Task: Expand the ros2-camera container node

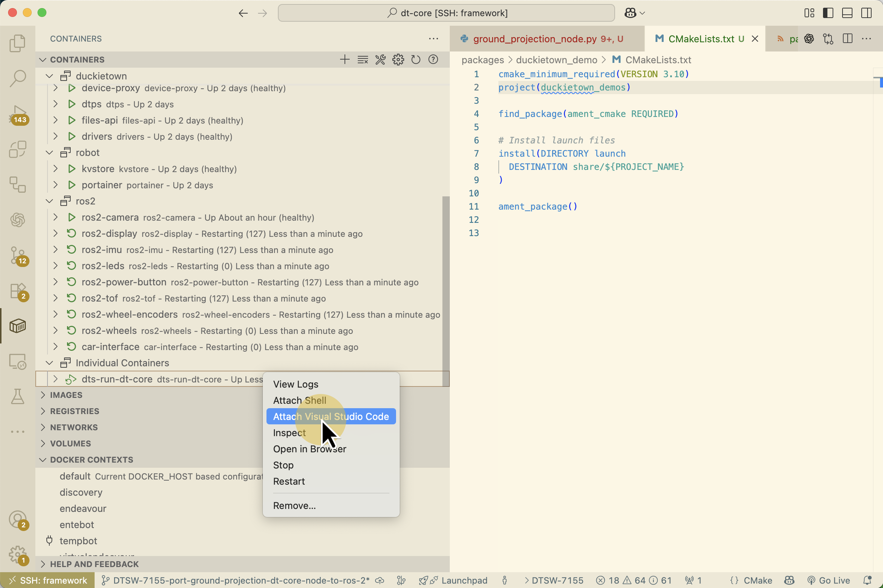Action: (56, 217)
